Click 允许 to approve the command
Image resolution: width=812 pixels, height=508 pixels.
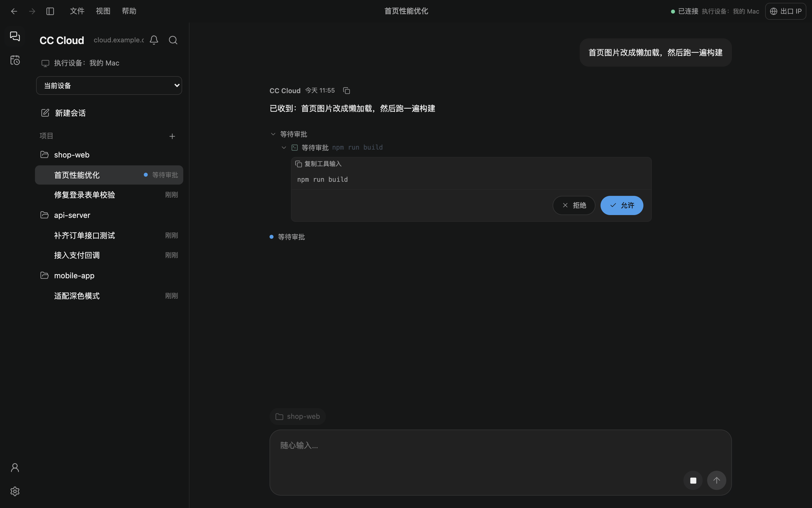[x=622, y=205]
